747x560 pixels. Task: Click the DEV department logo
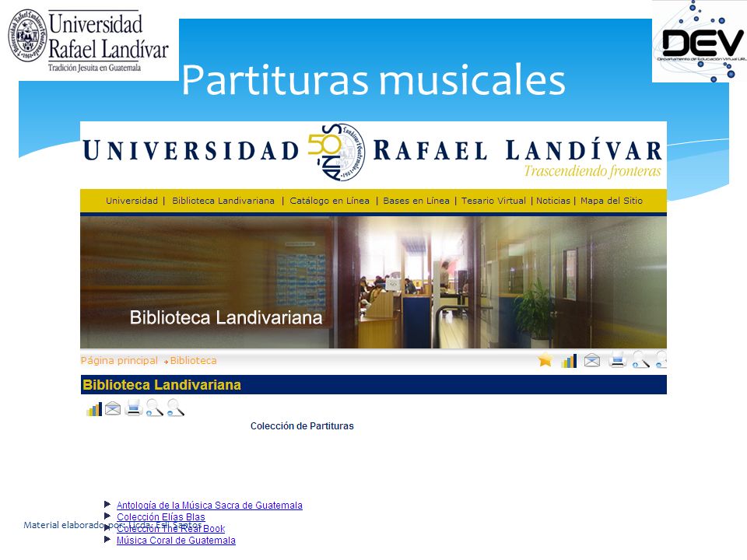pyautogui.click(x=699, y=41)
